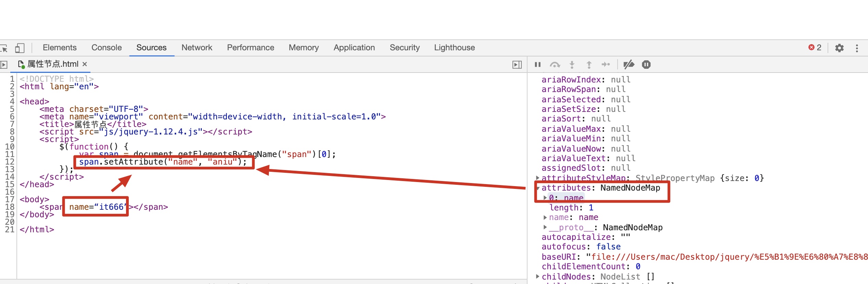Image resolution: width=868 pixels, height=284 pixels.
Task: Show the file navigator pane
Action: 4,64
